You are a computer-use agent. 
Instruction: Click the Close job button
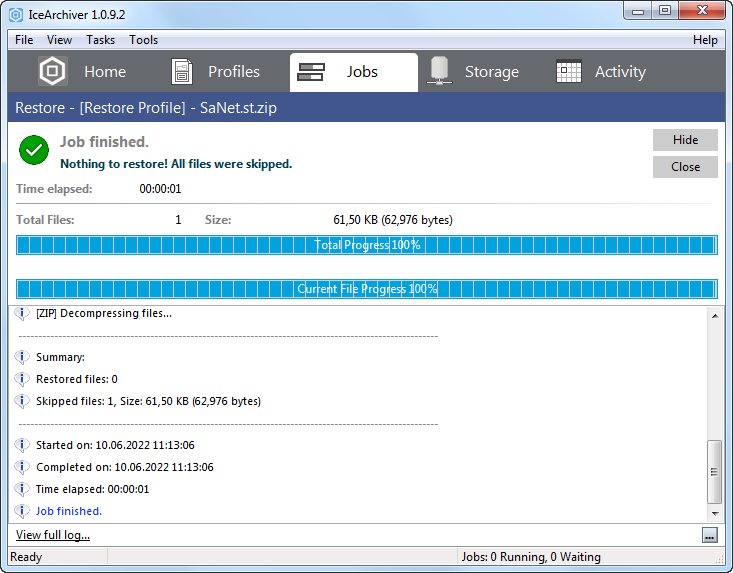pos(685,167)
